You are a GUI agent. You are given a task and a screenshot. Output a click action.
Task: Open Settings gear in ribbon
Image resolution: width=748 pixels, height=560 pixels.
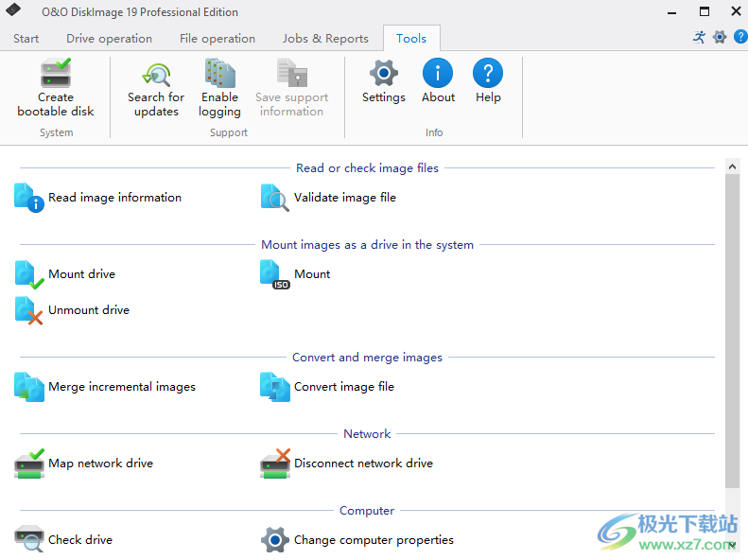click(x=384, y=73)
